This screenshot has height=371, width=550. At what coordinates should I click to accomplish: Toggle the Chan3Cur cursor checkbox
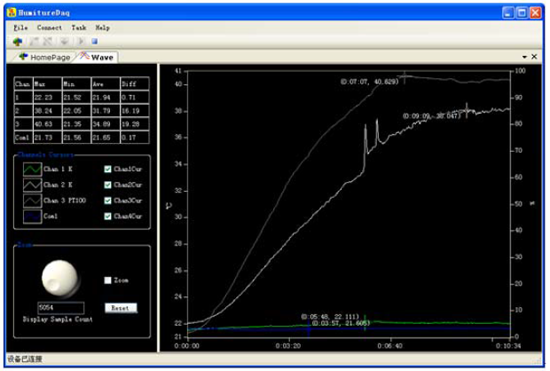108,201
